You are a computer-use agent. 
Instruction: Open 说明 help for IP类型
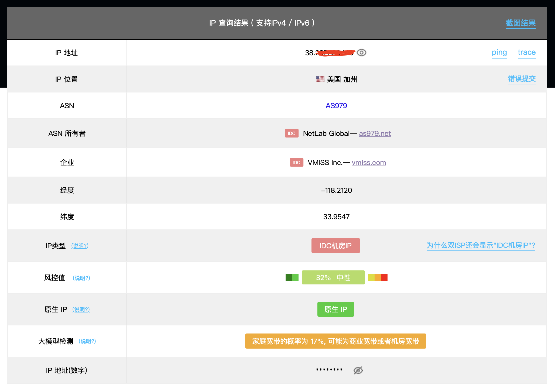[x=80, y=246]
